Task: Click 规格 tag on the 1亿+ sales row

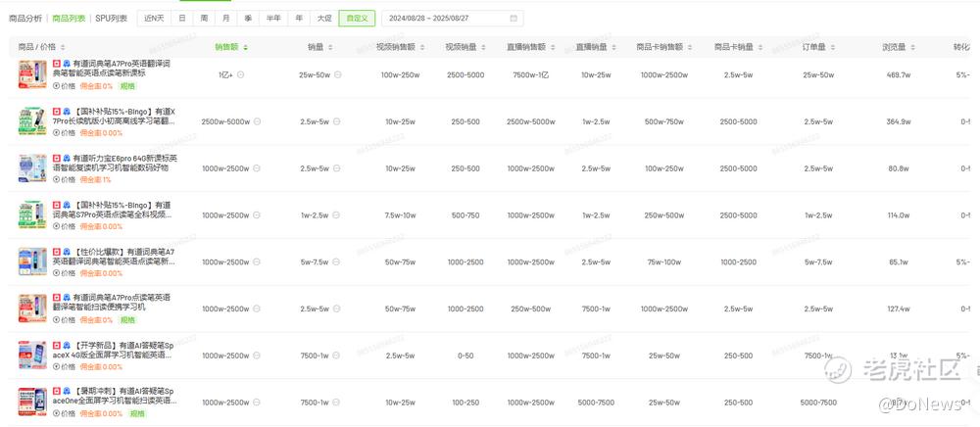Action: pyautogui.click(x=127, y=86)
